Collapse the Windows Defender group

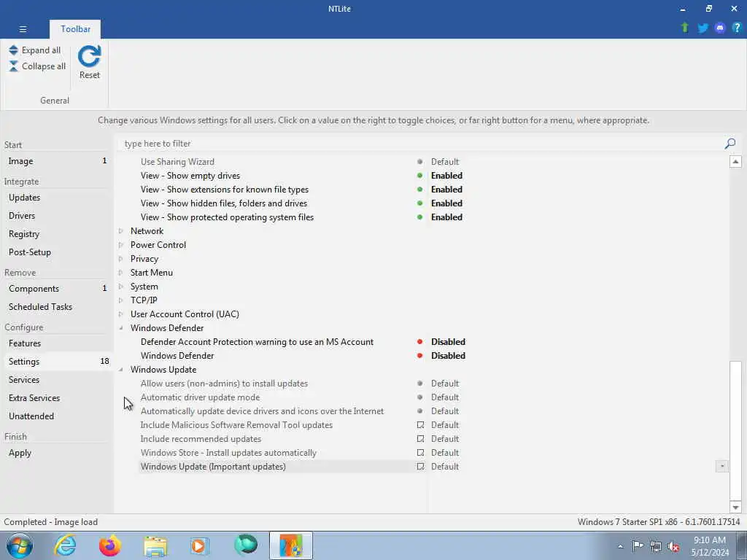pos(121,328)
